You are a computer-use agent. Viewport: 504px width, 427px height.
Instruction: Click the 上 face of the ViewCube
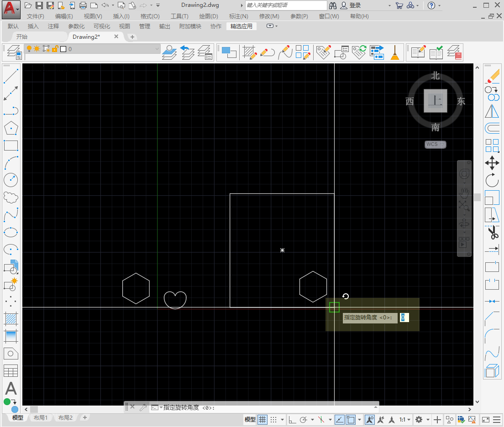[x=436, y=101]
